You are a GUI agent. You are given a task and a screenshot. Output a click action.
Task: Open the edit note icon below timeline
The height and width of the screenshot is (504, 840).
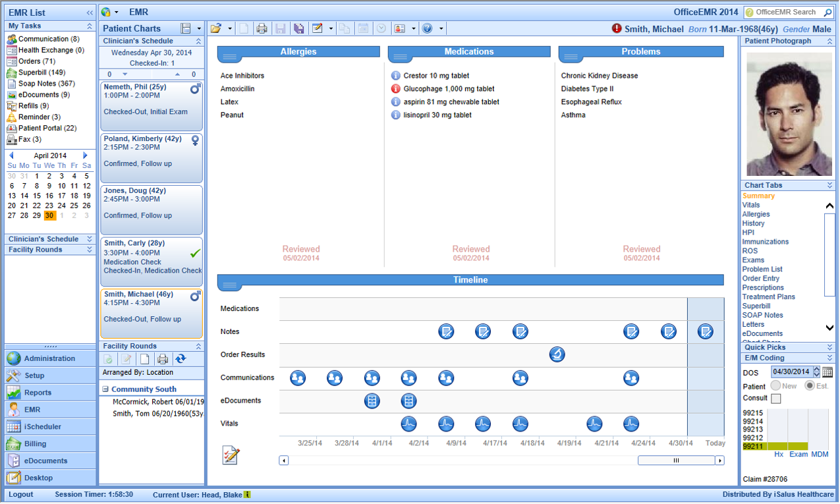[231, 455]
